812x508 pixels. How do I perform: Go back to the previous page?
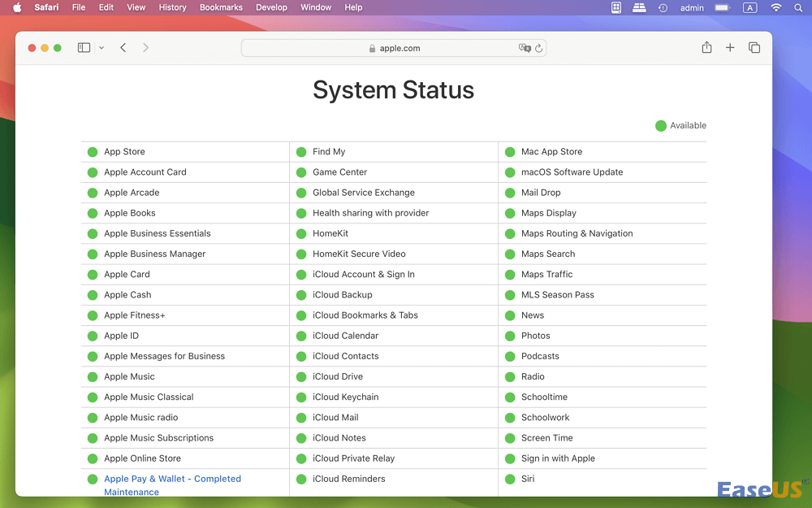tap(123, 48)
